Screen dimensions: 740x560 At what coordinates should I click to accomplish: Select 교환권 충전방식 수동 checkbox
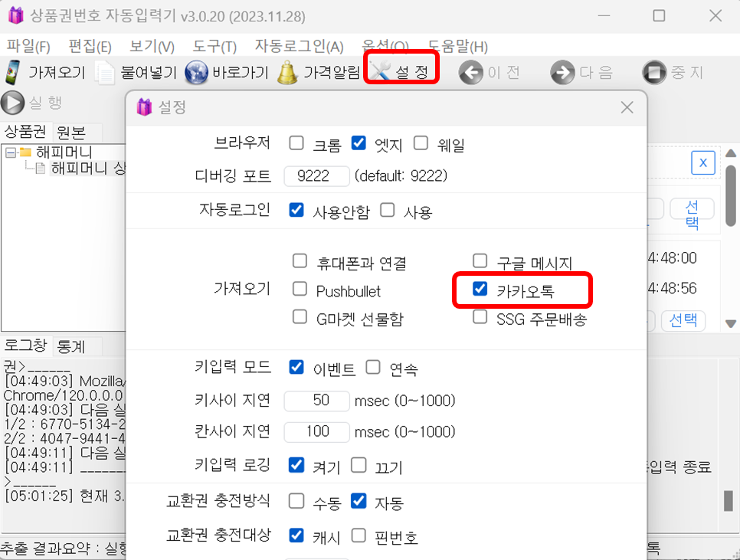pos(296,501)
